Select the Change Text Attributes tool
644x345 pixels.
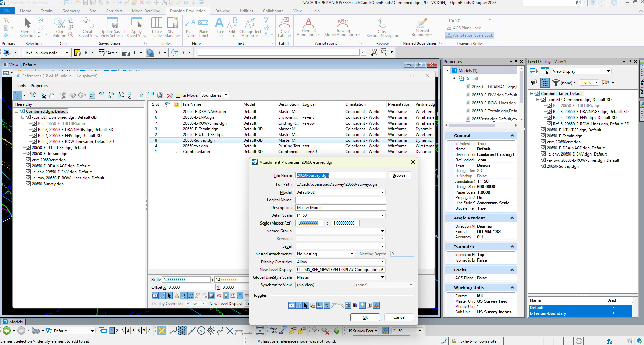point(250,27)
